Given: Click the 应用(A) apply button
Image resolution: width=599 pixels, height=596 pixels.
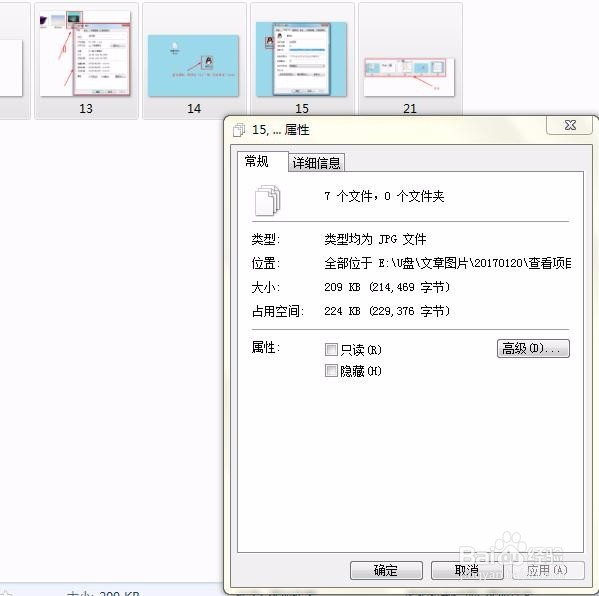Looking at the screenshot, I should coord(548,570).
